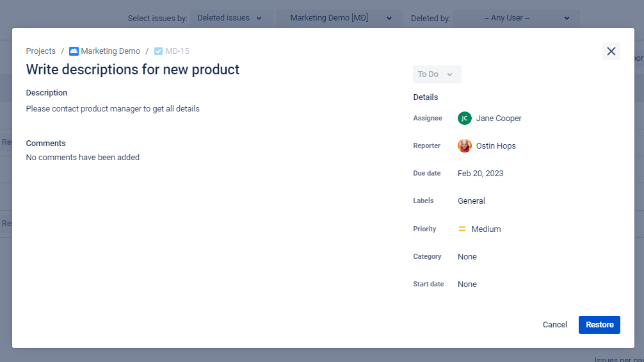Click the 'No comments have been added' text
The width and height of the screenshot is (644, 362).
83,158
